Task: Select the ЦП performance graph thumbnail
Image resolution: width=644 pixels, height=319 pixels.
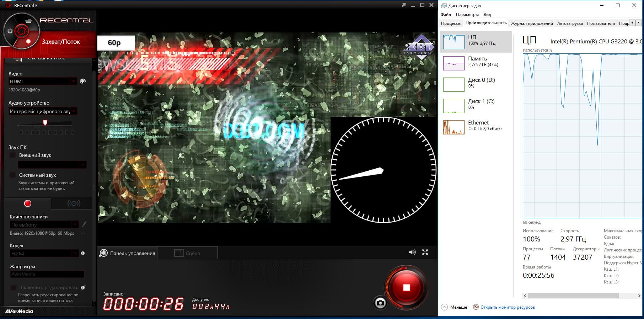Action: [454, 42]
